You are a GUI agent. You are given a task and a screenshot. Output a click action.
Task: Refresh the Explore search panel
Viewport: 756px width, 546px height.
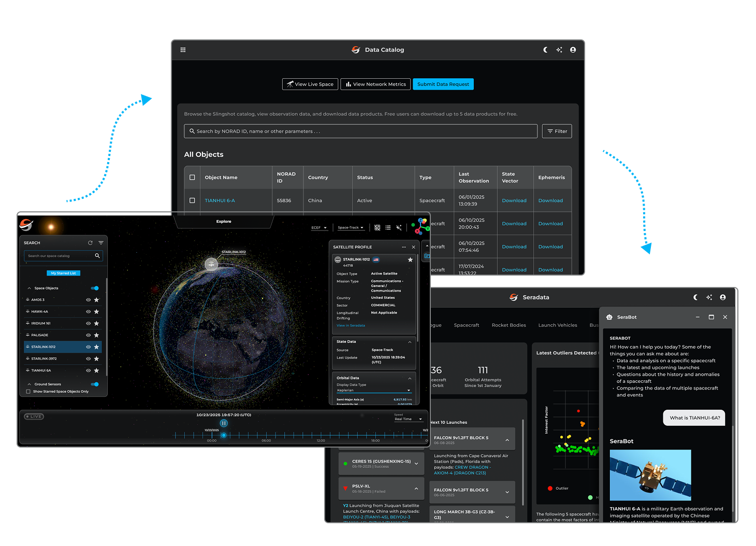90,242
